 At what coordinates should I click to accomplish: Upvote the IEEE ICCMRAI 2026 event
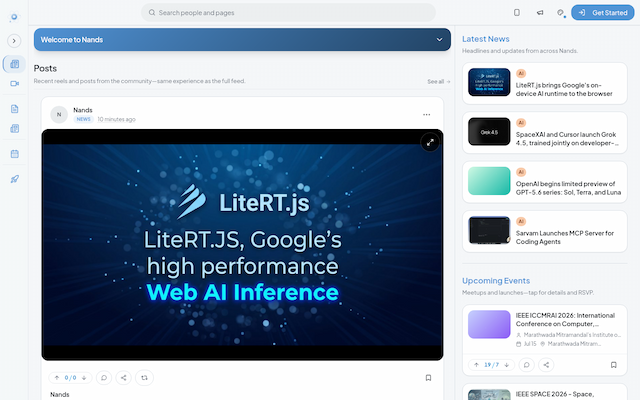point(476,365)
